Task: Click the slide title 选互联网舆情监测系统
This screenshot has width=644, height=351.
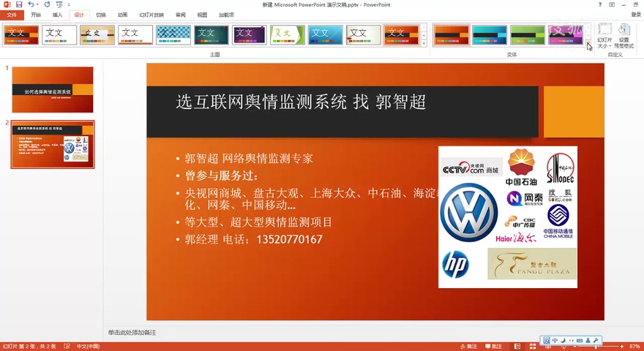Action: coord(262,102)
